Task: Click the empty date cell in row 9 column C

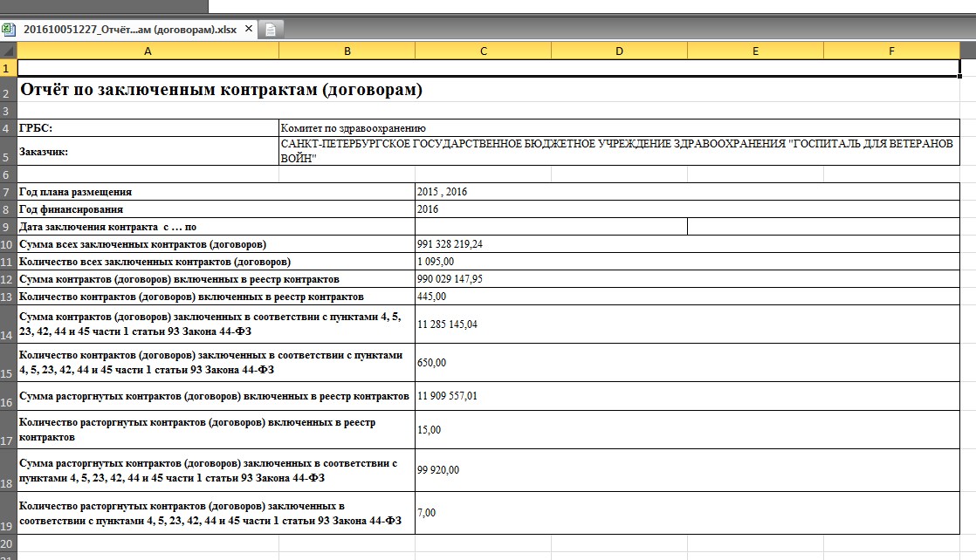Action: [551, 227]
